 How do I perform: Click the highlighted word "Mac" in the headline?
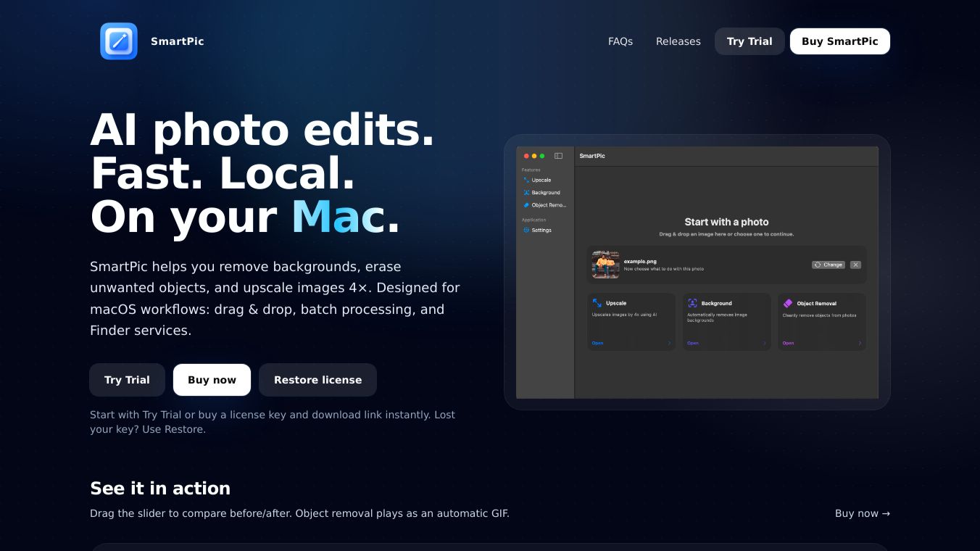[338, 216]
